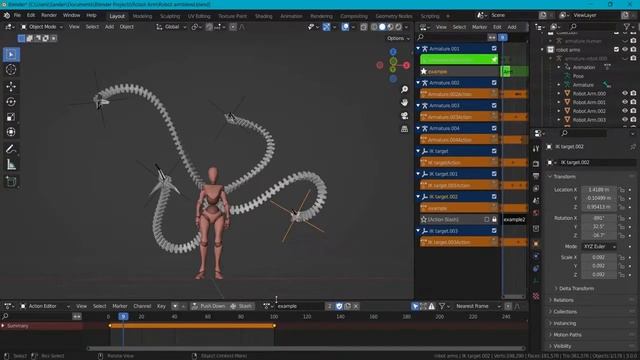Select the Cursor tool
The height and width of the screenshot is (360, 640).
(x=11, y=70)
